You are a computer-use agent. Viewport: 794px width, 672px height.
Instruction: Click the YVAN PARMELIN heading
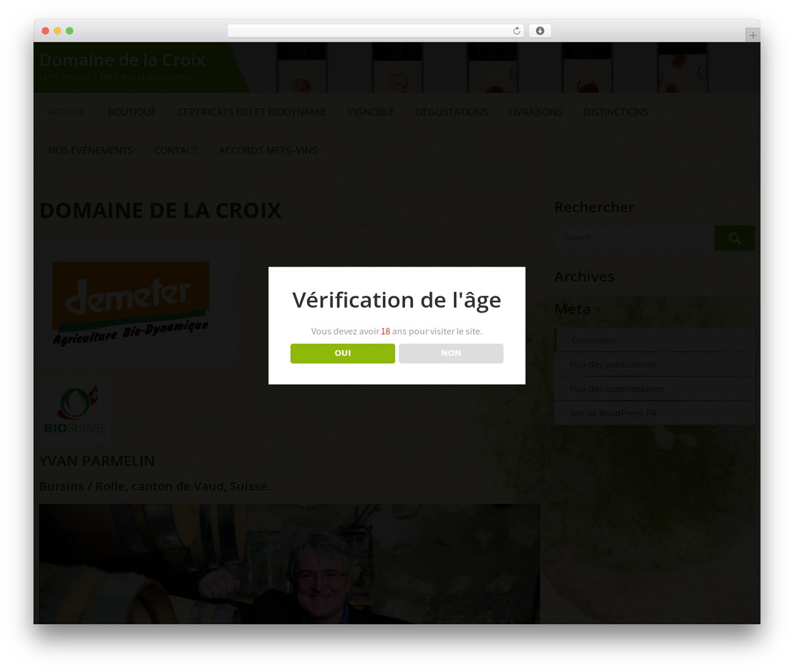click(x=97, y=461)
